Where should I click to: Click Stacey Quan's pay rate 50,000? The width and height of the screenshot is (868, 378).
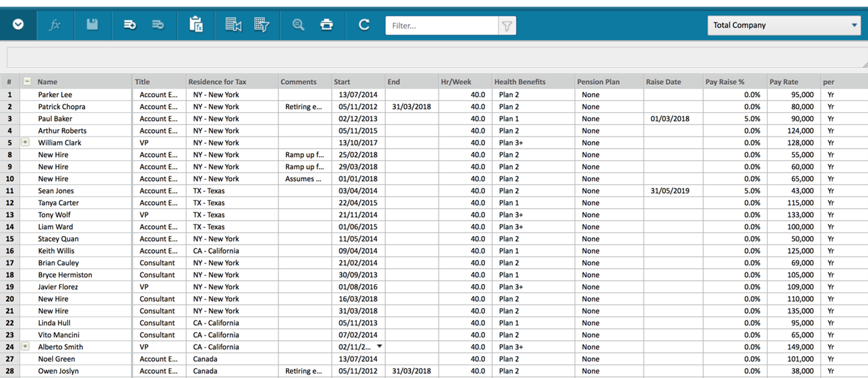[x=802, y=239]
